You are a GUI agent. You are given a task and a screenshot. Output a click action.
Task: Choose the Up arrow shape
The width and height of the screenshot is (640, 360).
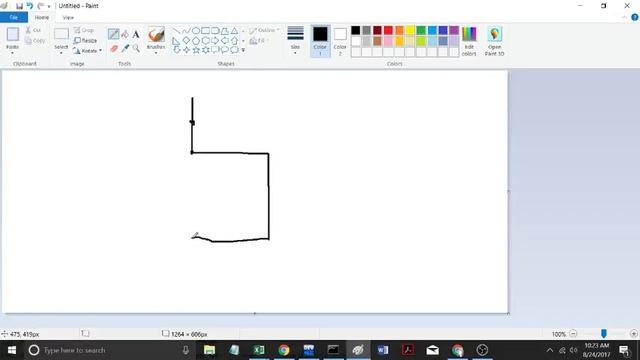(x=234, y=40)
